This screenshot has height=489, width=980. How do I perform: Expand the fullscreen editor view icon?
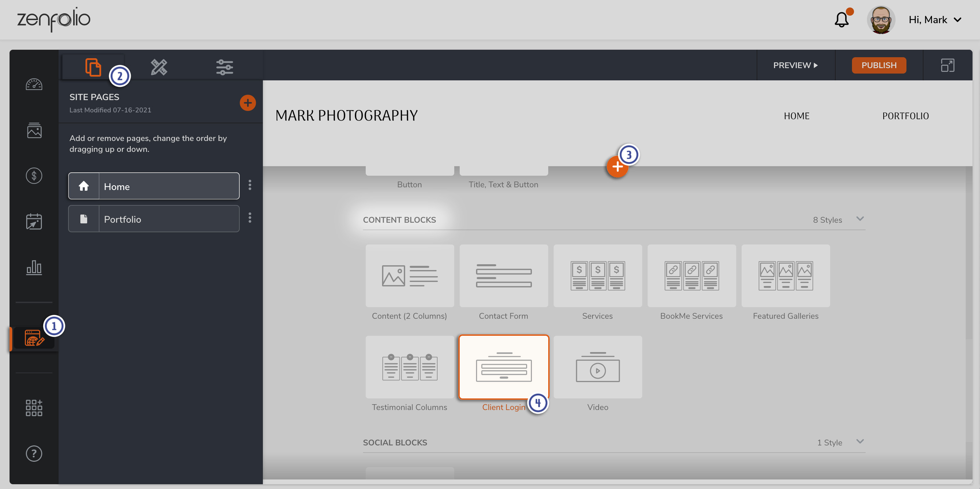947,65
